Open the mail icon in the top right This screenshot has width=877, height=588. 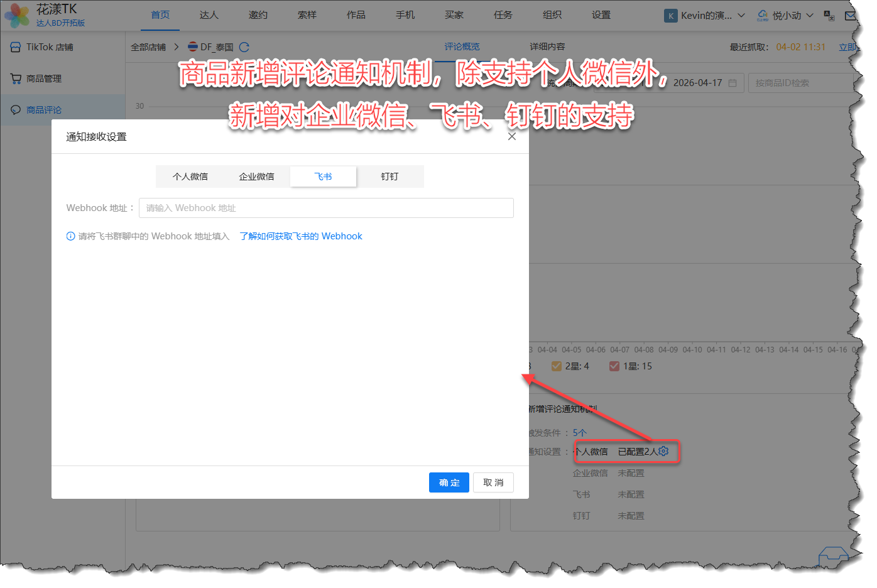(x=851, y=16)
